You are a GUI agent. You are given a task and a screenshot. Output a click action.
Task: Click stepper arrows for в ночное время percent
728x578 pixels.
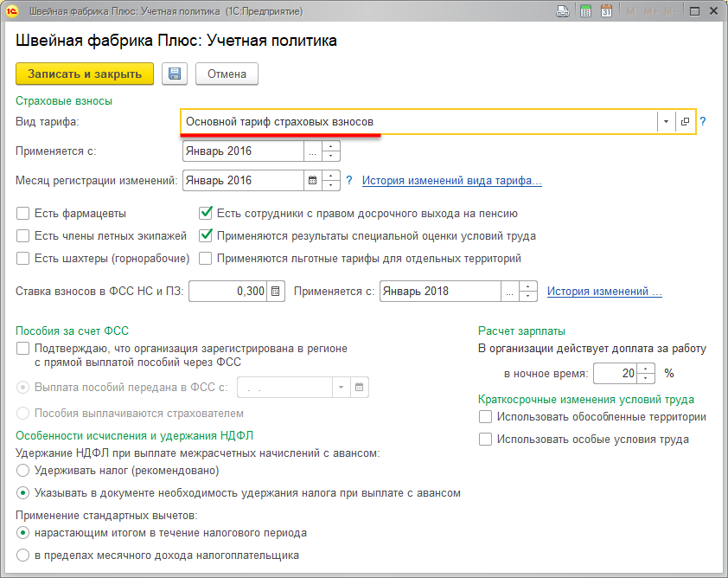click(645, 373)
